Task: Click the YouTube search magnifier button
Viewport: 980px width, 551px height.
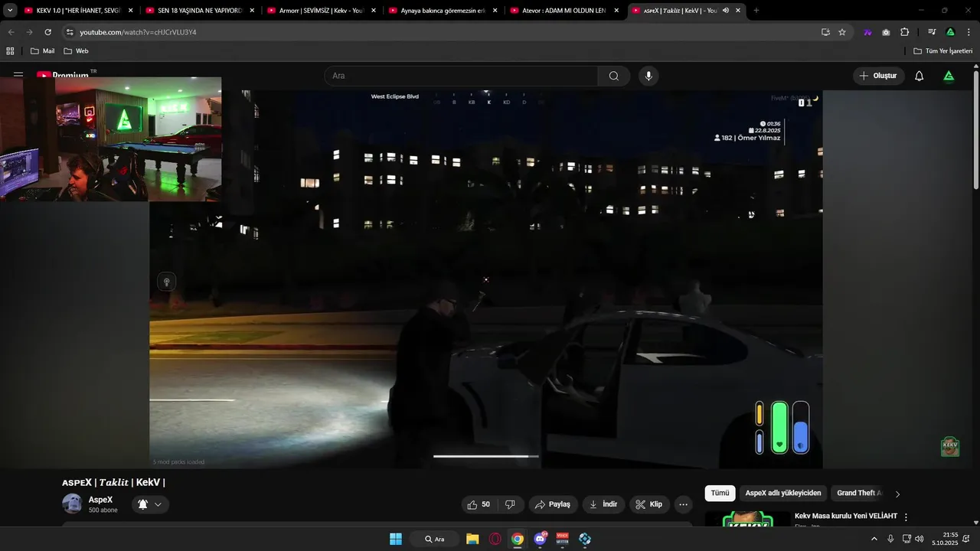Action: coord(614,76)
